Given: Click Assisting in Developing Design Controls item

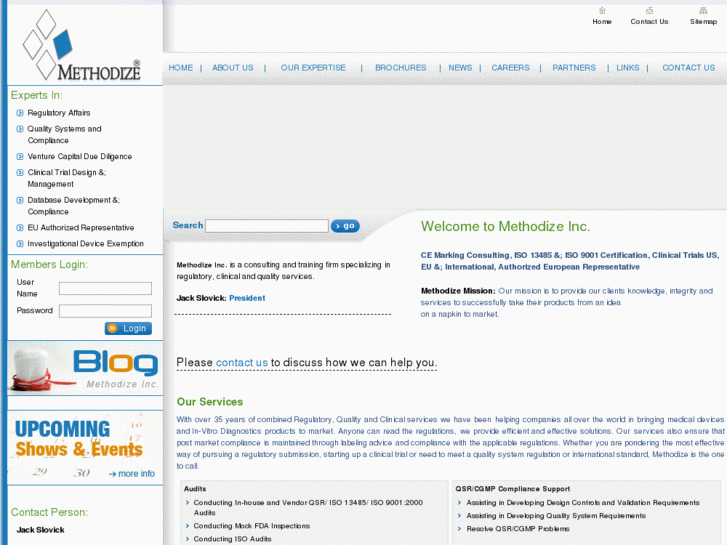Looking at the screenshot, I should pyautogui.click(x=583, y=503).
